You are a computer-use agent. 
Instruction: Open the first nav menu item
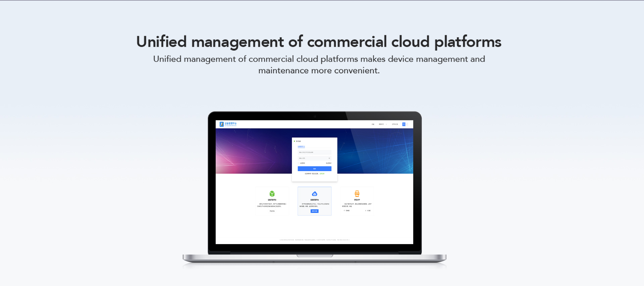click(x=373, y=124)
